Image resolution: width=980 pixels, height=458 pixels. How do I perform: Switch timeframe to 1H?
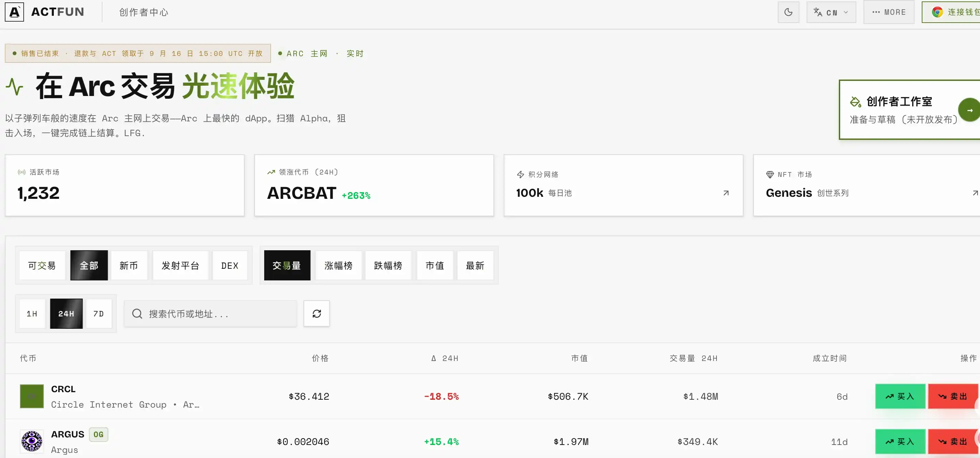(32, 314)
